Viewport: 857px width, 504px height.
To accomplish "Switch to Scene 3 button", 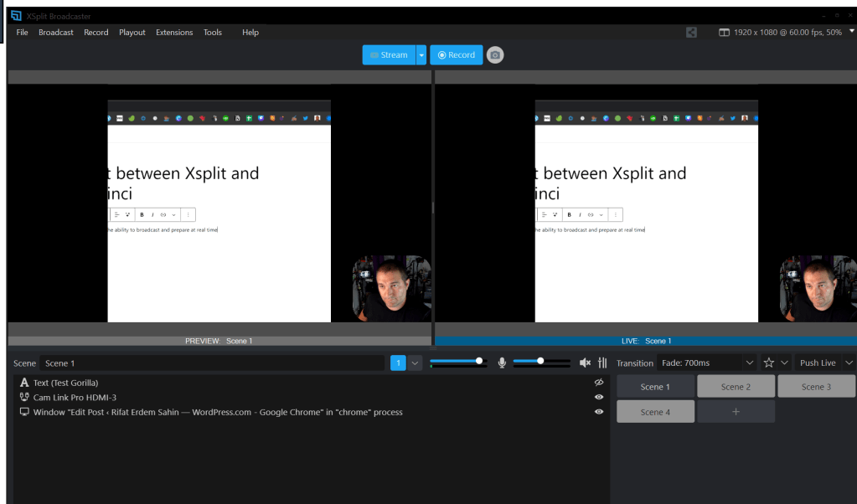I will [x=816, y=387].
